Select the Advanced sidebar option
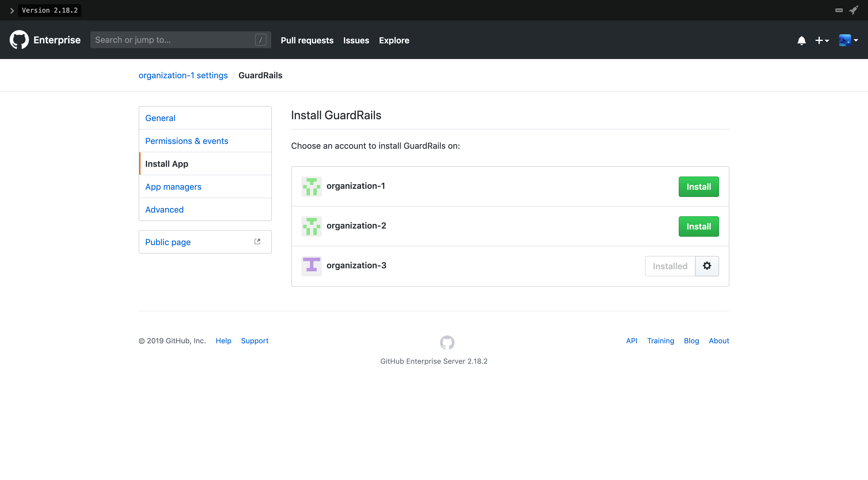The width and height of the screenshot is (868, 480). [x=164, y=209]
